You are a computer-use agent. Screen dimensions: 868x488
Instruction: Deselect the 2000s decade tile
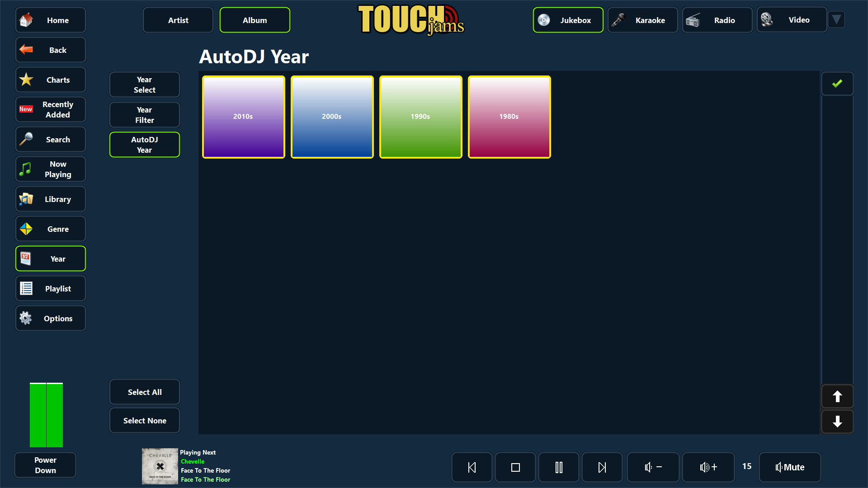[x=332, y=117]
